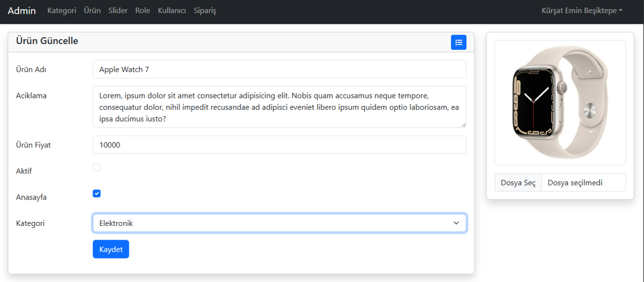Click the Admin brand link
This screenshot has height=282, width=644.
[x=22, y=11]
